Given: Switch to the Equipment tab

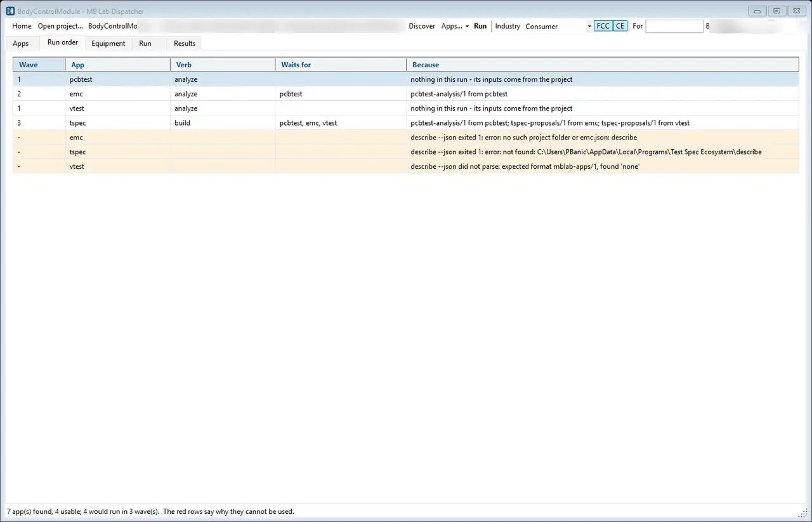Looking at the screenshot, I should 108,43.
